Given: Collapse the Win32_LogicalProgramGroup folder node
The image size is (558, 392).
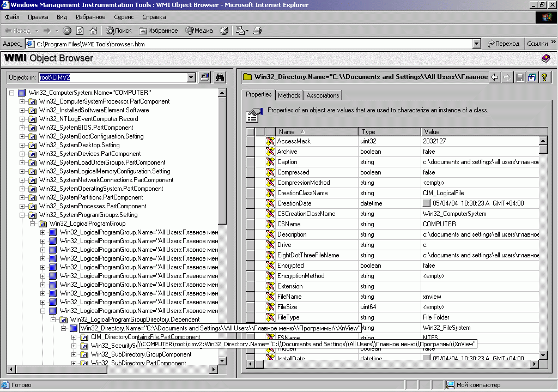Looking at the screenshot, I should click(32, 224).
